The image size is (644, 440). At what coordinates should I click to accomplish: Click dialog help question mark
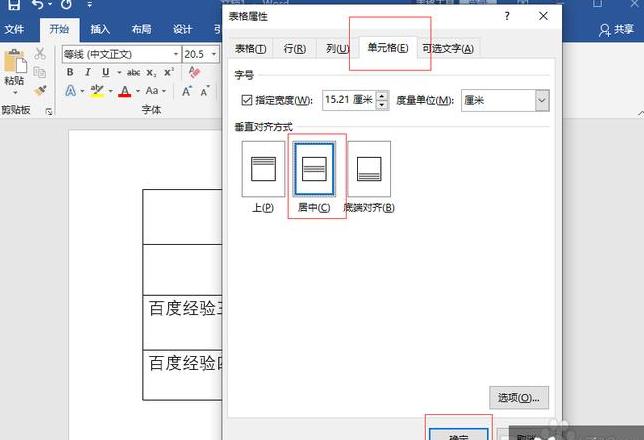point(507,16)
